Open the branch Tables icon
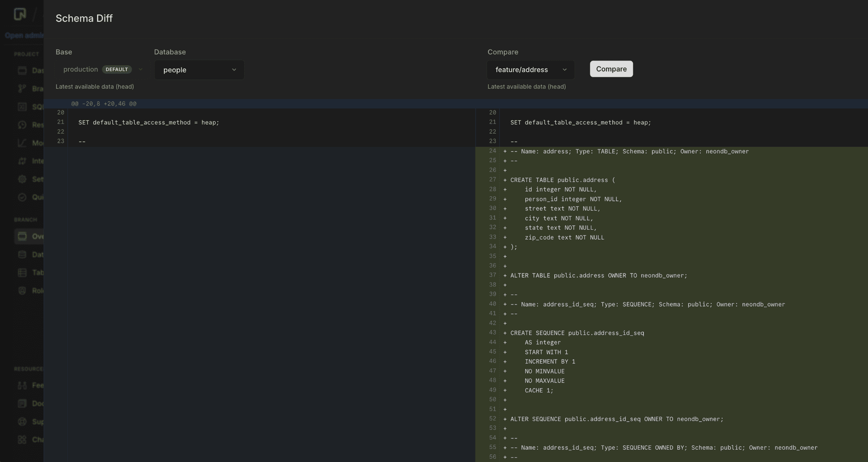 coord(23,273)
